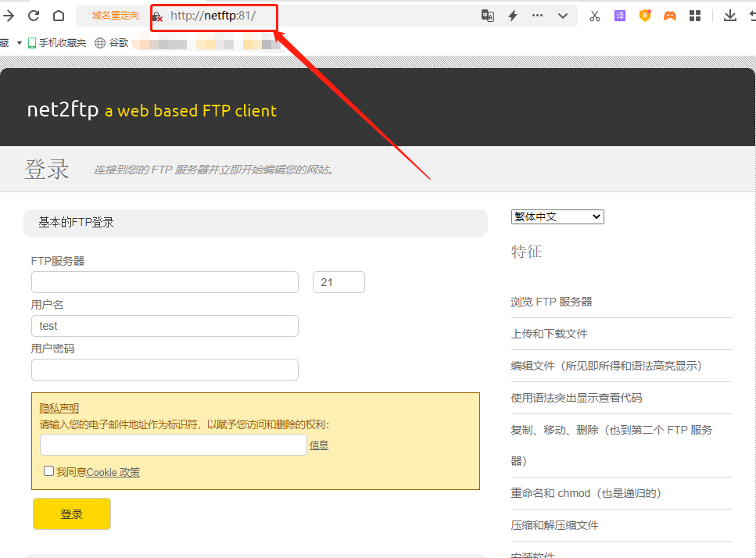The image size is (756, 558).
Task: Click the 登录 page heading
Action: coord(47,169)
